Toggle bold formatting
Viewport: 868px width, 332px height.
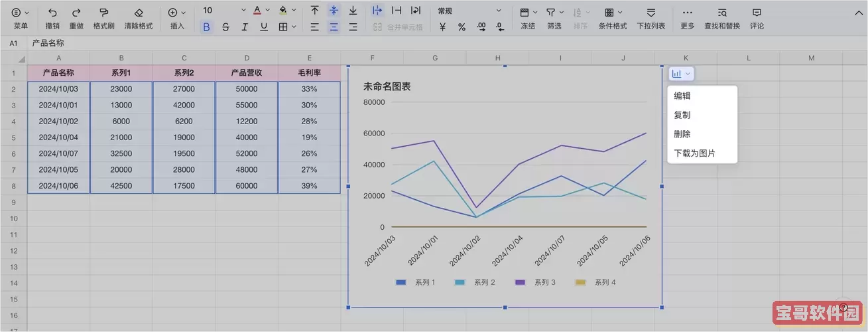(207, 27)
